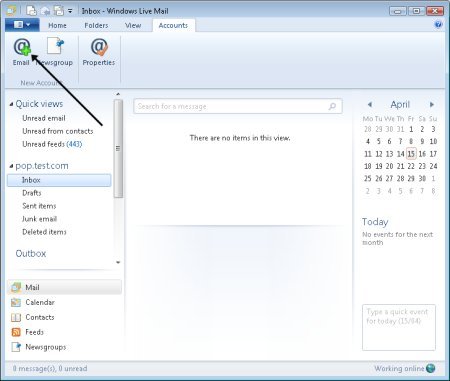Click the April month header
This screenshot has width=450, height=381.
pos(400,105)
